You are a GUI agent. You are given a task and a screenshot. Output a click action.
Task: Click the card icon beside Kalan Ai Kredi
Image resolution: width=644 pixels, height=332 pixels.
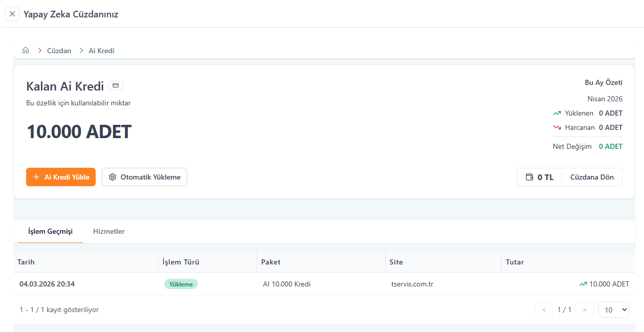tap(116, 85)
